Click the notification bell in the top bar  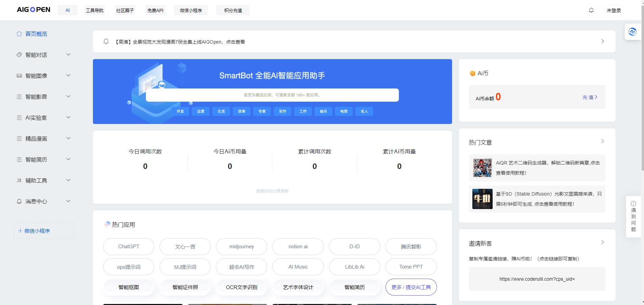[x=591, y=10]
